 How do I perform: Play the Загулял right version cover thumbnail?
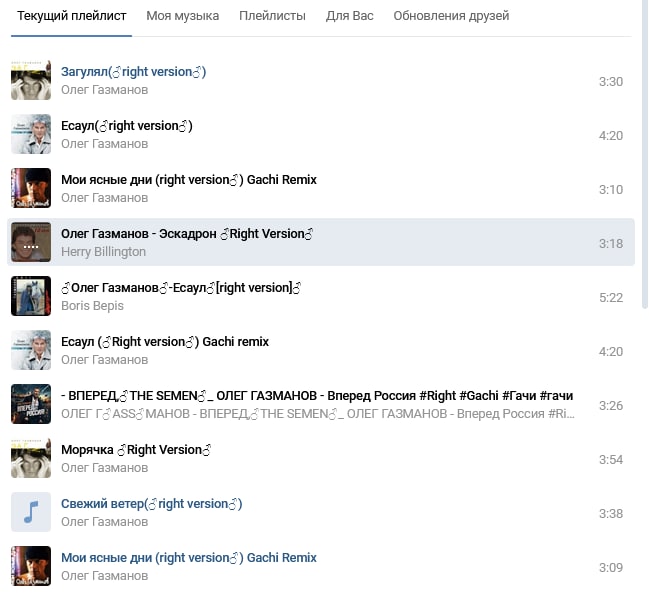tap(31, 80)
